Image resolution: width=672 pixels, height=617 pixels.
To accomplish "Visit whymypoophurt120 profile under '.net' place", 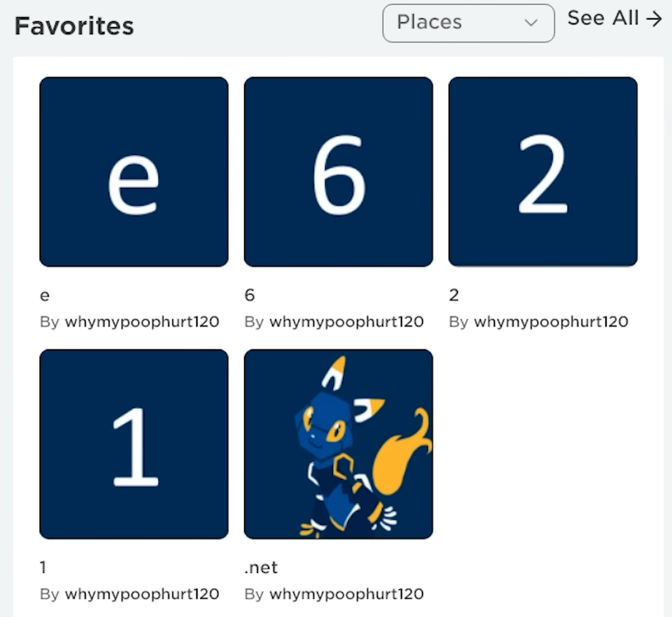I will (x=346, y=593).
